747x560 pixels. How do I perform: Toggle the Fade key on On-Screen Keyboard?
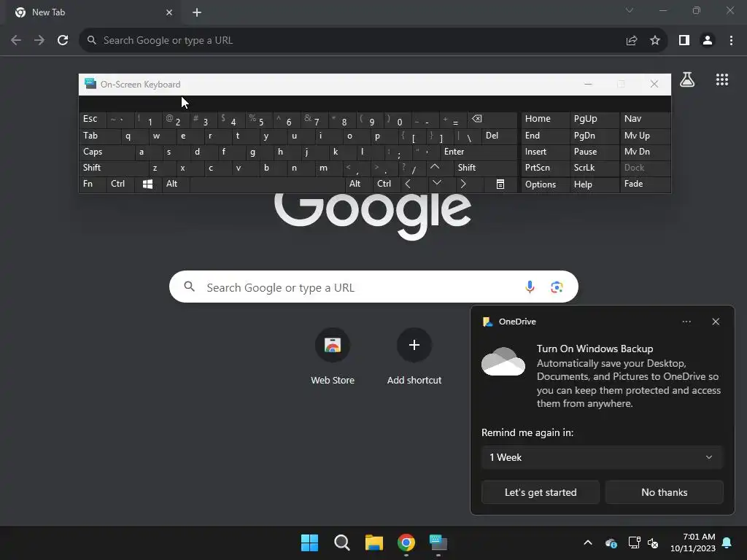coord(645,184)
